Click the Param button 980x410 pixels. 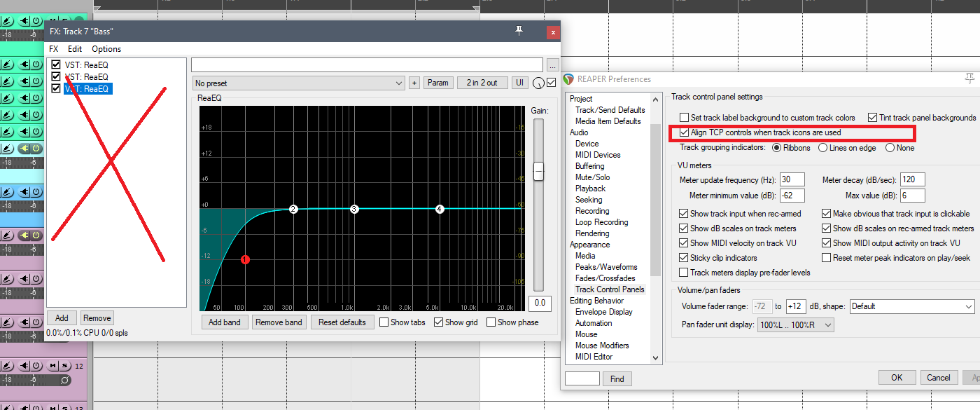tap(437, 83)
